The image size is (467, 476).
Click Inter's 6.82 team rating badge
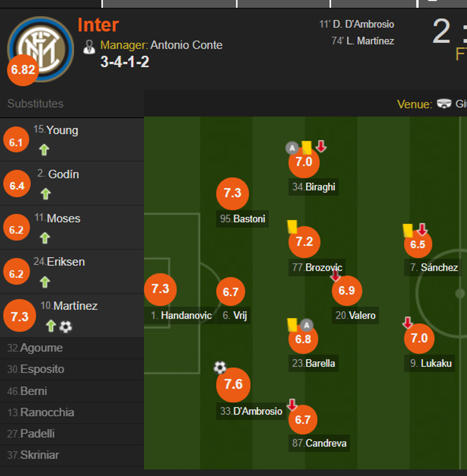(x=23, y=70)
